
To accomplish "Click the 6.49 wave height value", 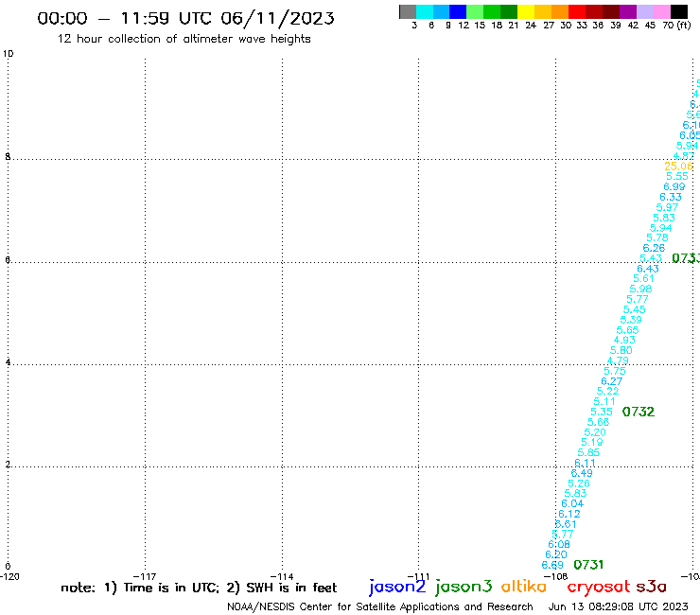I will [582, 473].
